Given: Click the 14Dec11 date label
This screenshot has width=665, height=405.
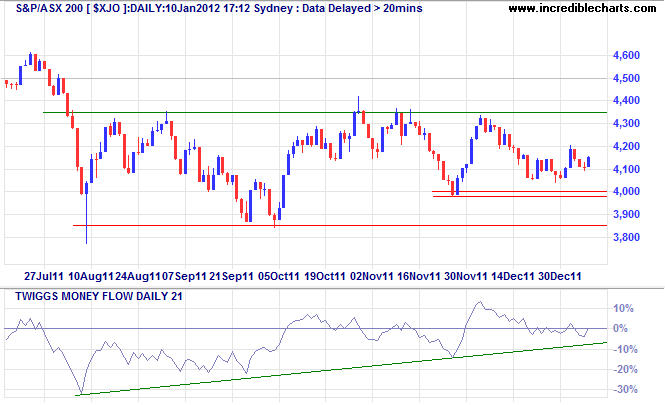Looking at the screenshot, I should (x=513, y=277).
